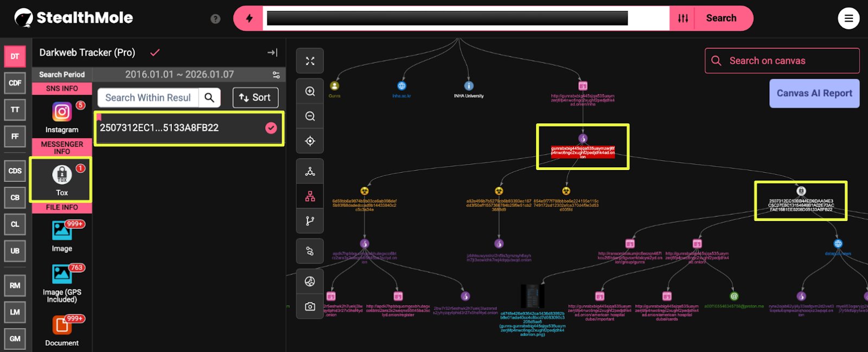Select the red highlighted gunra onion node
The width and height of the screenshot is (868, 352).
583,152
